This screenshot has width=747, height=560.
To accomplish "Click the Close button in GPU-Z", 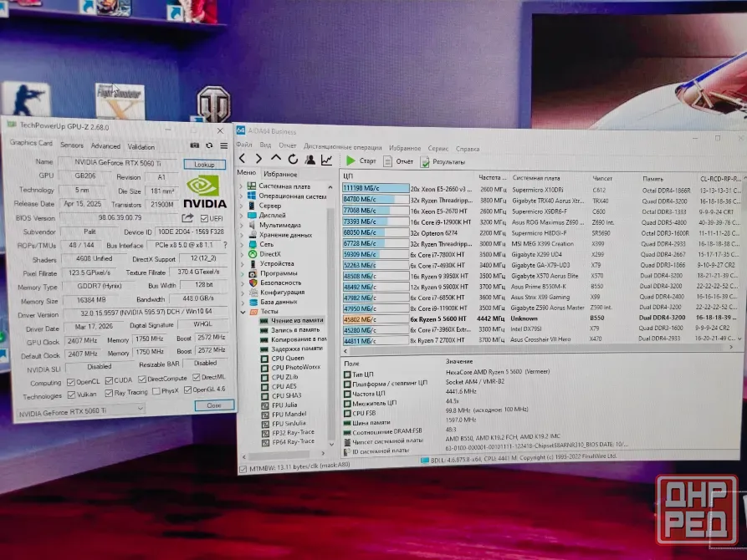I will [x=214, y=405].
